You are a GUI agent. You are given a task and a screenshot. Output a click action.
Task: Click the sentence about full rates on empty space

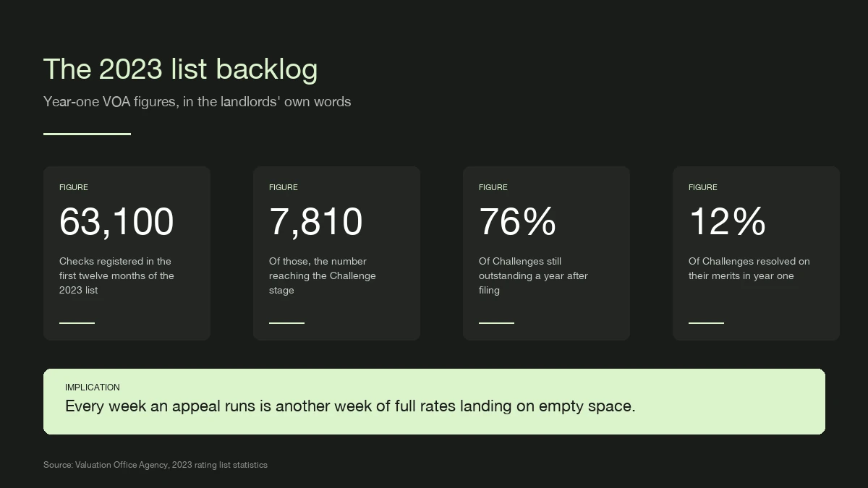tap(350, 406)
